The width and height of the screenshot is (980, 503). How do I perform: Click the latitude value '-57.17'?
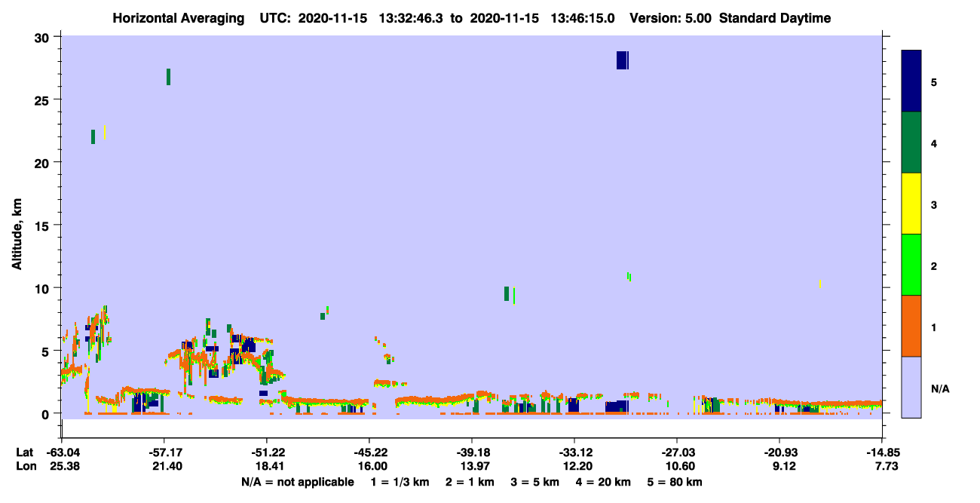point(164,452)
